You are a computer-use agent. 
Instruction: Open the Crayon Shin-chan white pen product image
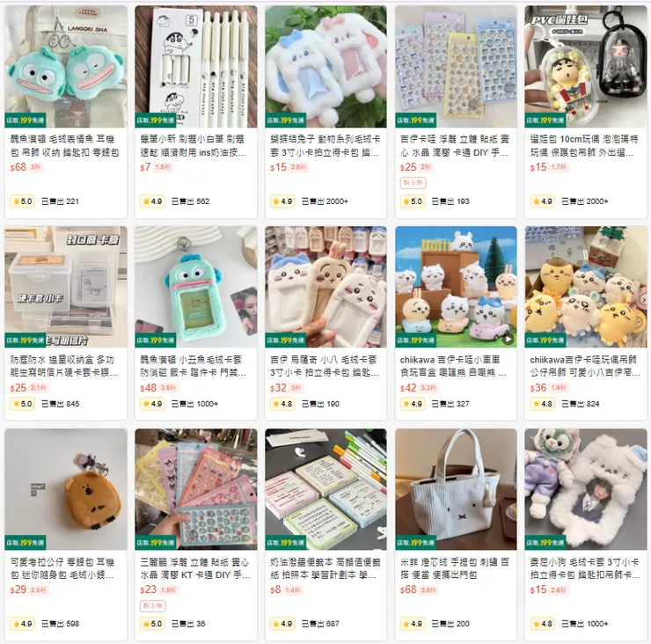[x=196, y=67]
